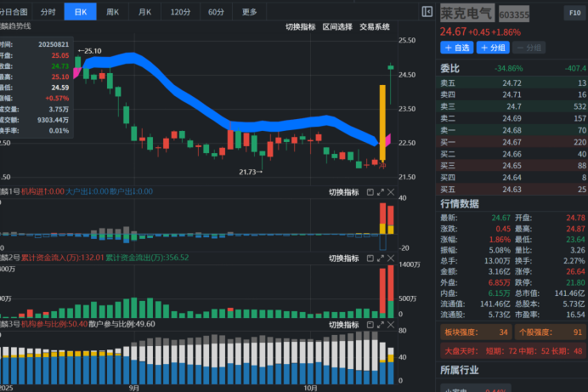Close the capital flow sub-chart

coord(392,257)
